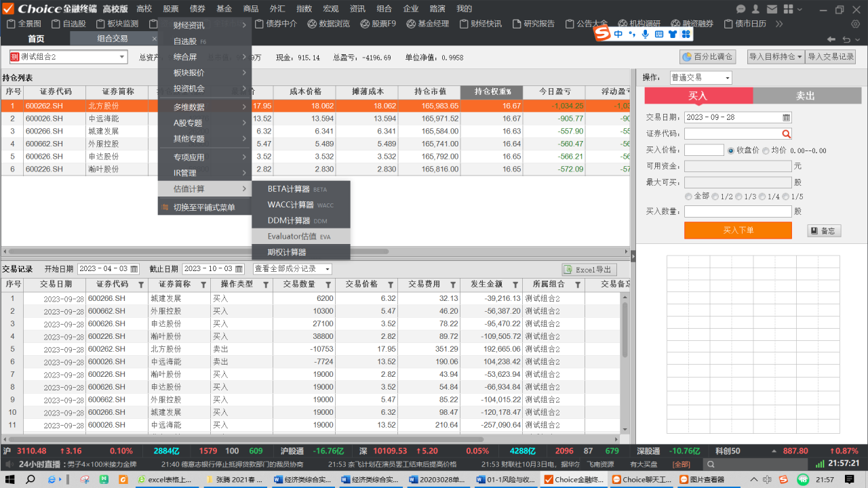This screenshot has height=488, width=868.
Task: Filter the 所属组合 column
Action: (x=578, y=285)
